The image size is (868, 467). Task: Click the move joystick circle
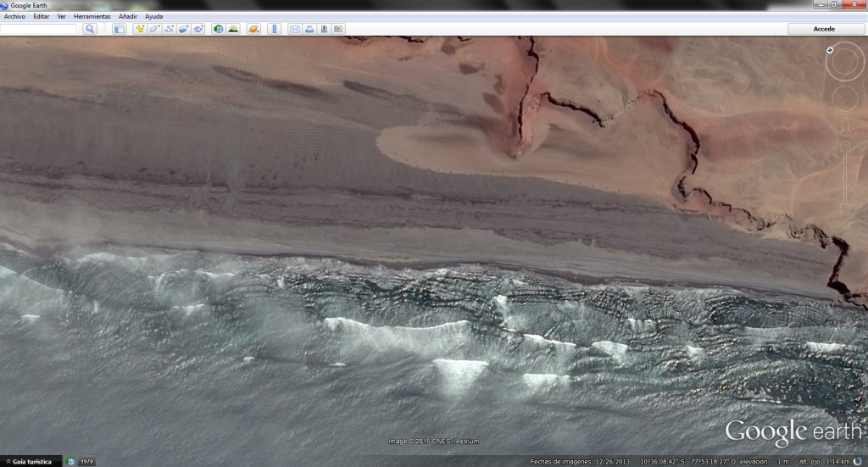pos(845,98)
